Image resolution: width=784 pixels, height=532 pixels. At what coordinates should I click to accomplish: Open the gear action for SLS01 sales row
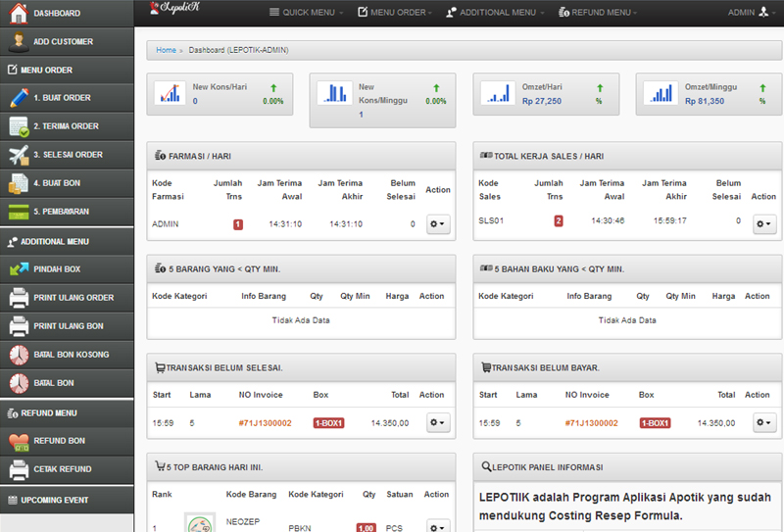764,224
